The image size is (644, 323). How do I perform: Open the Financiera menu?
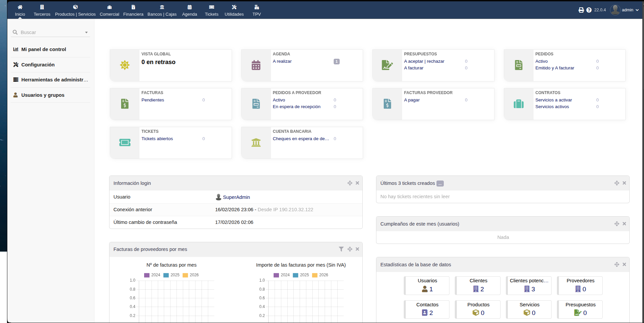click(x=133, y=10)
